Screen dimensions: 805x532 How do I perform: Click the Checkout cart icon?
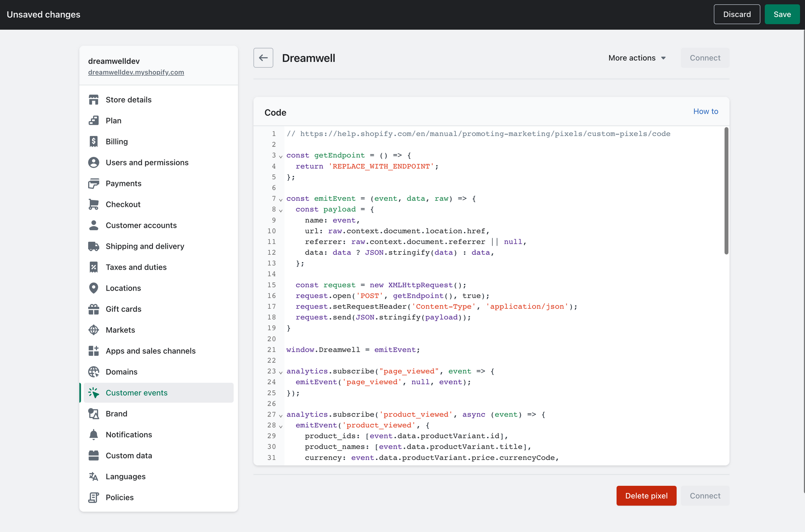(93, 204)
